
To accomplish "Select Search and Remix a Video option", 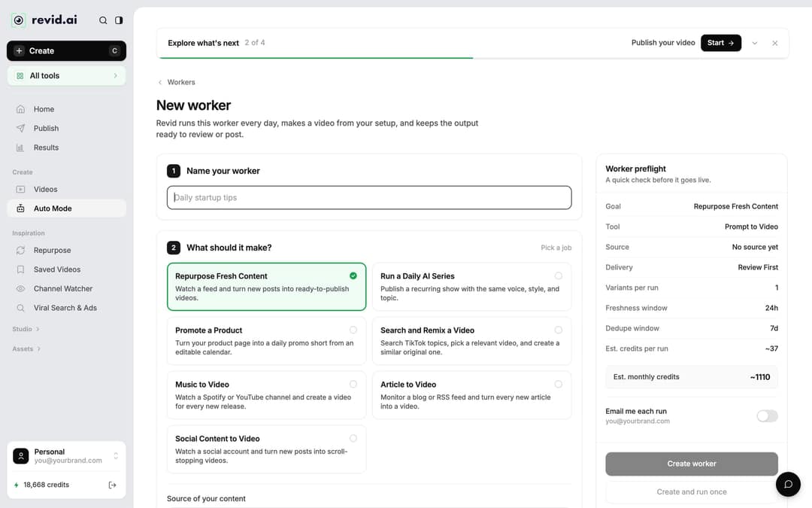I will [x=471, y=341].
